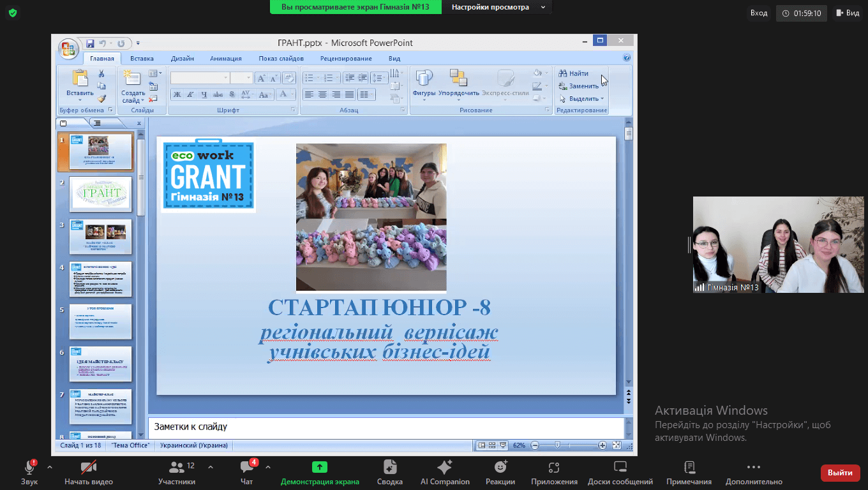The image size is (868, 490).
Task: Click the Найти find button
Action: pos(574,73)
